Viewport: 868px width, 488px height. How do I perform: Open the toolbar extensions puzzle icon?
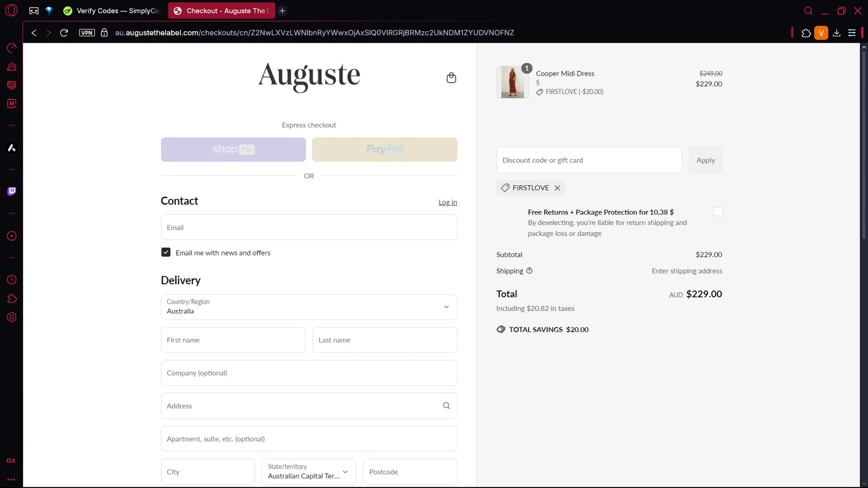click(x=806, y=33)
